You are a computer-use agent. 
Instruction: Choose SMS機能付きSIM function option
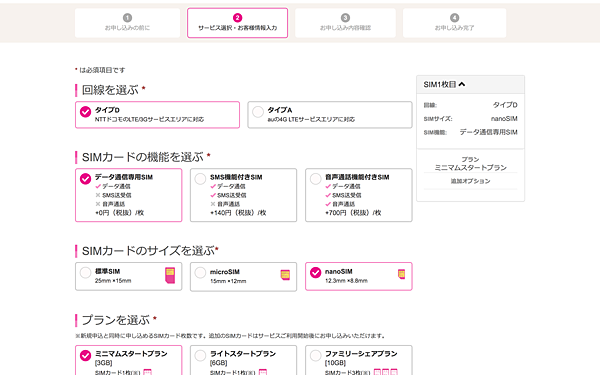pyautogui.click(x=243, y=195)
